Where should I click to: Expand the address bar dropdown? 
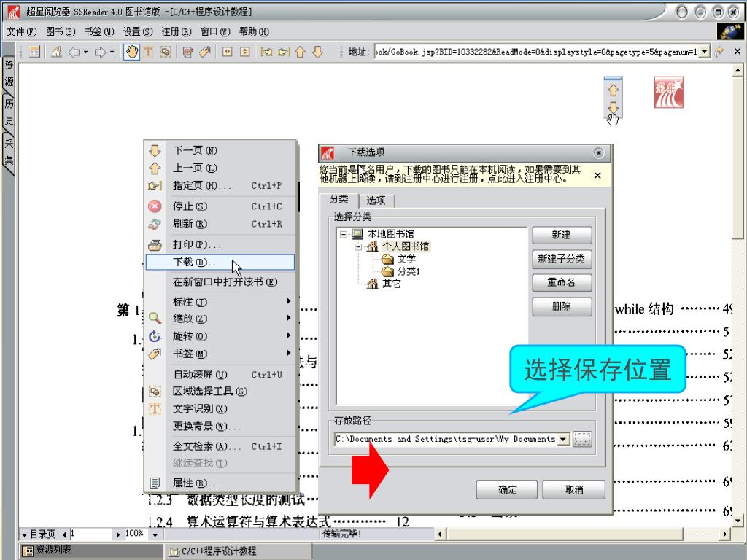click(x=704, y=51)
